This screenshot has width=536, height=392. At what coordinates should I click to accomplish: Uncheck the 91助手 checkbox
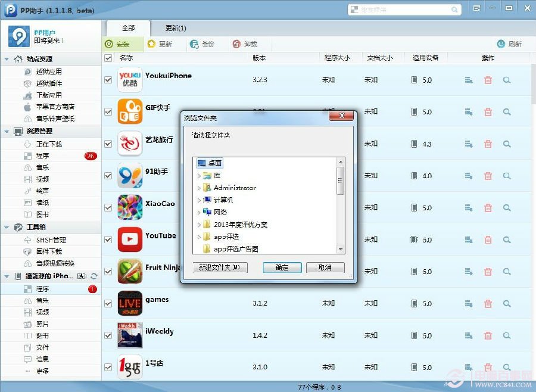coord(108,176)
